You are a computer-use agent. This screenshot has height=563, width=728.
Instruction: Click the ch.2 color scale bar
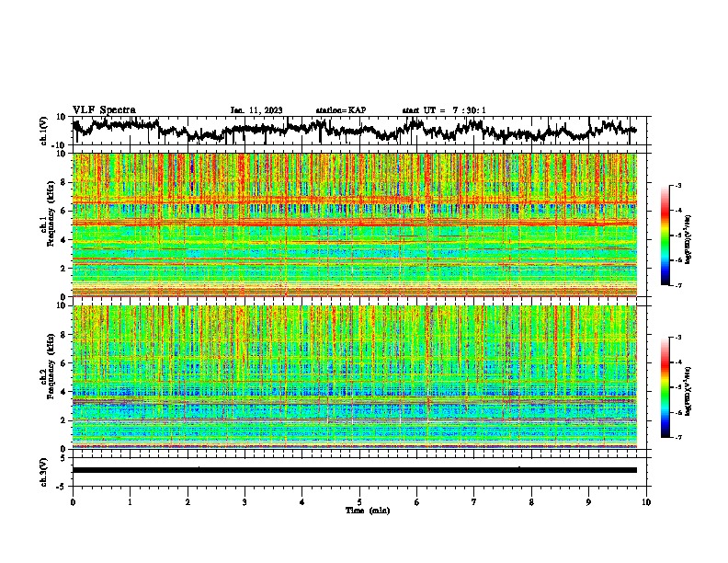665,387
